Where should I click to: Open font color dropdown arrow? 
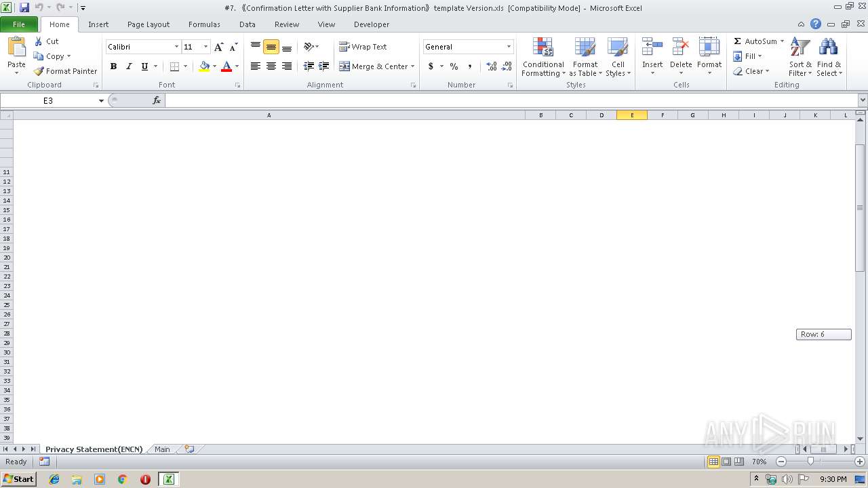pyautogui.click(x=237, y=66)
